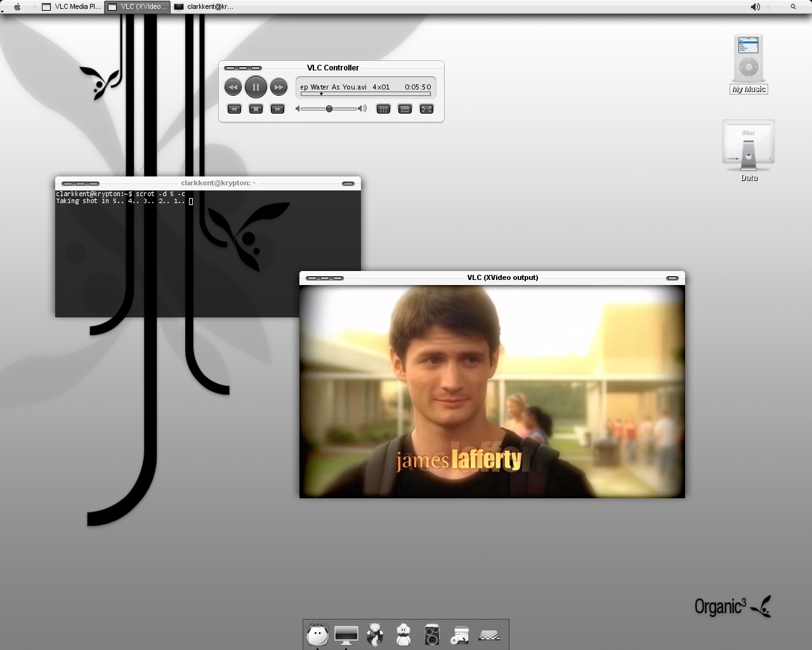This screenshot has height=650, width=812.
Task: Click the window buttons group on terminal title bar
Action: [x=81, y=183]
